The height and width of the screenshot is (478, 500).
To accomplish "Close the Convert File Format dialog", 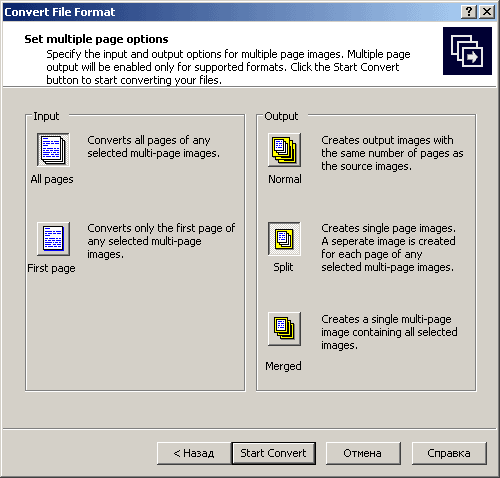I will (x=487, y=12).
